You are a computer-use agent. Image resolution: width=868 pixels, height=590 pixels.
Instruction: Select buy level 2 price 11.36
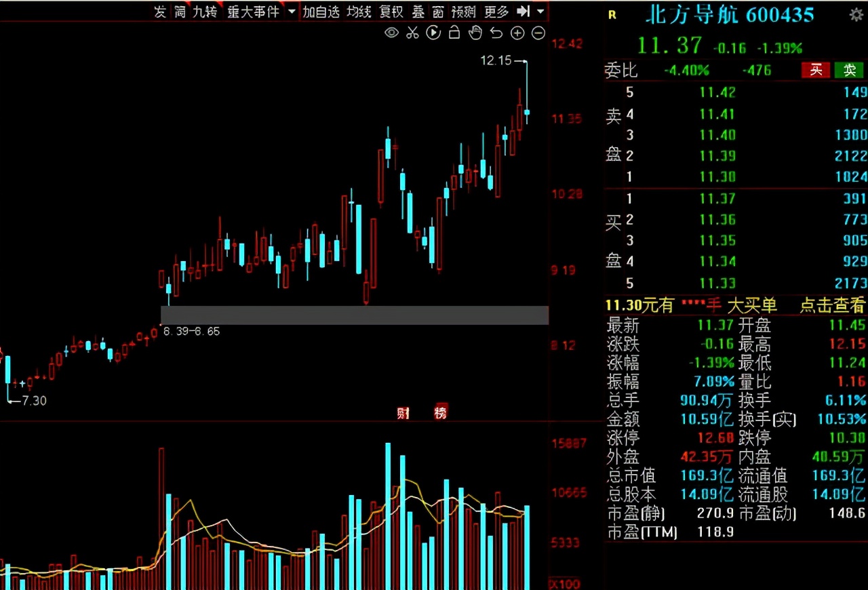(717, 219)
